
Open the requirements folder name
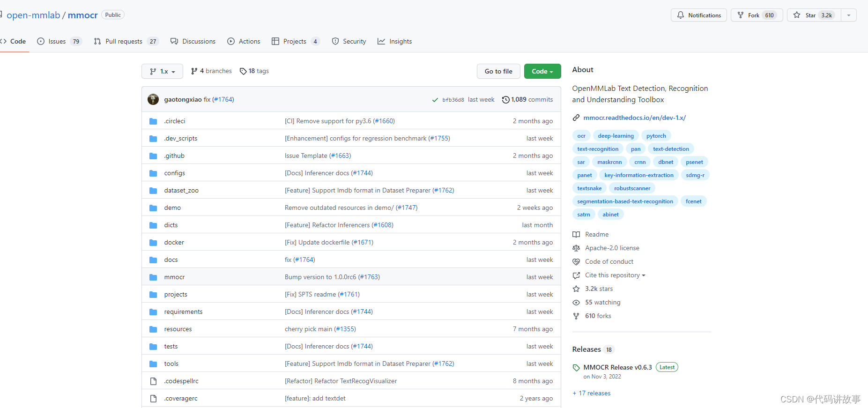pos(183,312)
